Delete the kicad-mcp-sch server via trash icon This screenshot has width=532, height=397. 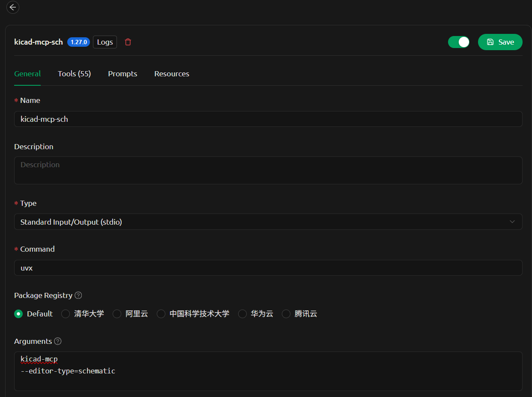(128, 42)
